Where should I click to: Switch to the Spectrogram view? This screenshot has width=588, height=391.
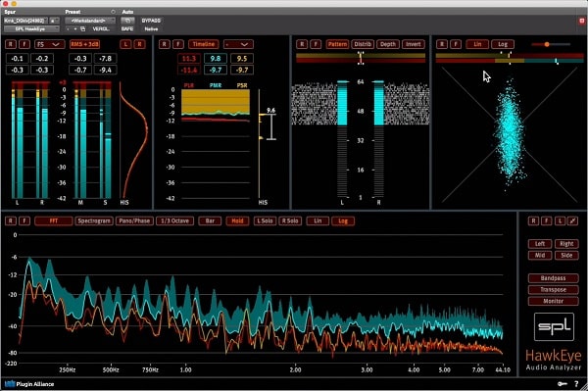click(x=94, y=220)
